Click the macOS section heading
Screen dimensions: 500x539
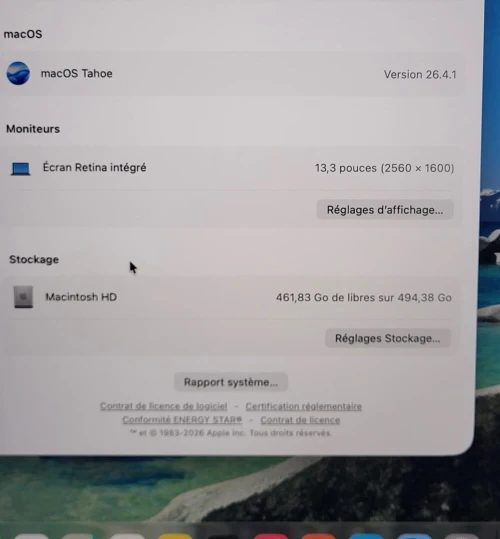23,34
